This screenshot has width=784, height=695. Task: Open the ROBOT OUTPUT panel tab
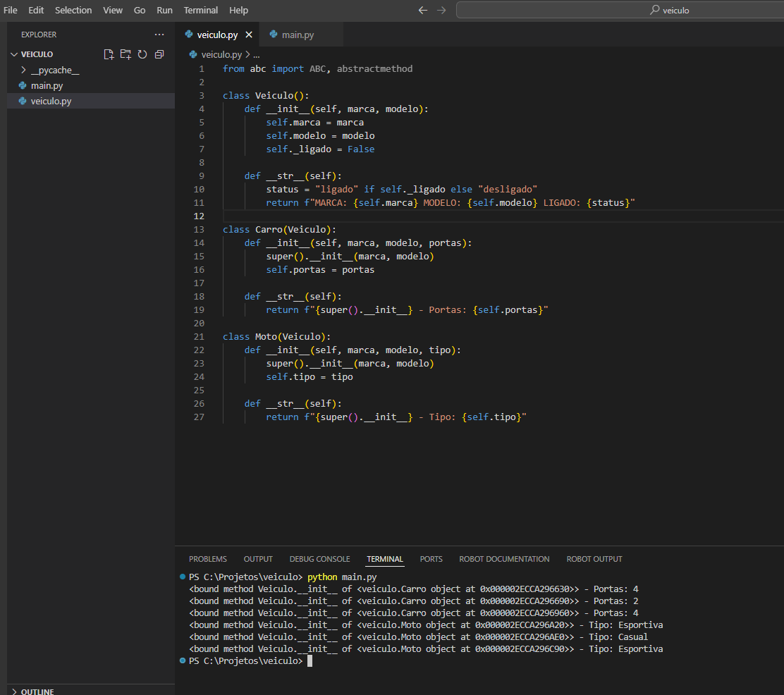point(594,559)
